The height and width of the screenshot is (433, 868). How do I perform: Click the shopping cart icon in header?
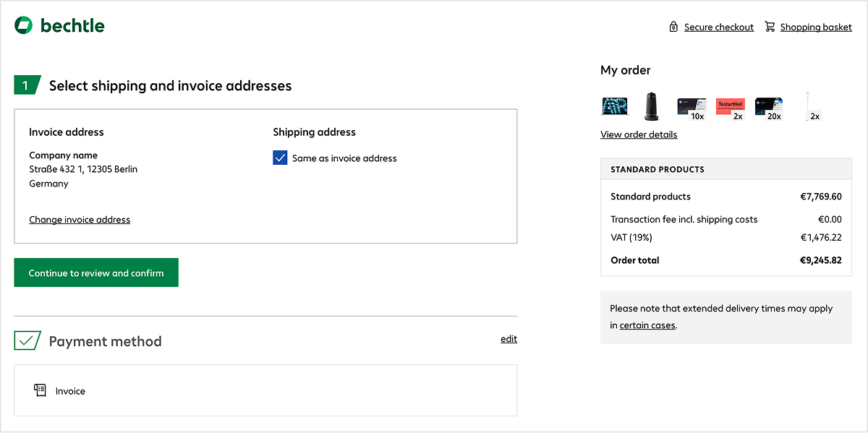(770, 26)
